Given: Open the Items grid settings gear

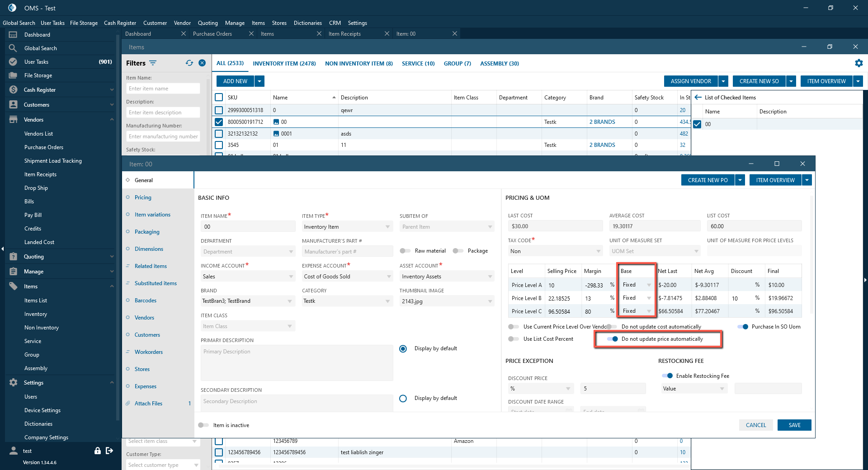Looking at the screenshot, I should coord(859,63).
